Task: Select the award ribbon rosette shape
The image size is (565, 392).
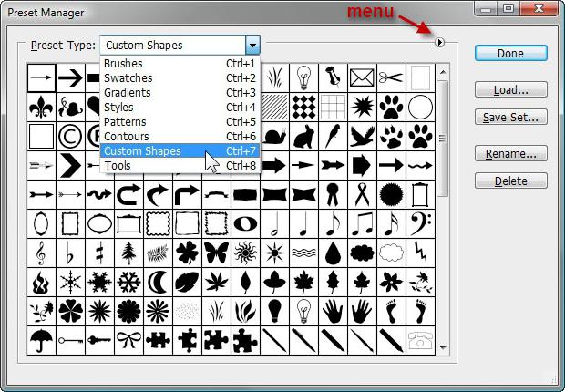Action: point(333,195)
